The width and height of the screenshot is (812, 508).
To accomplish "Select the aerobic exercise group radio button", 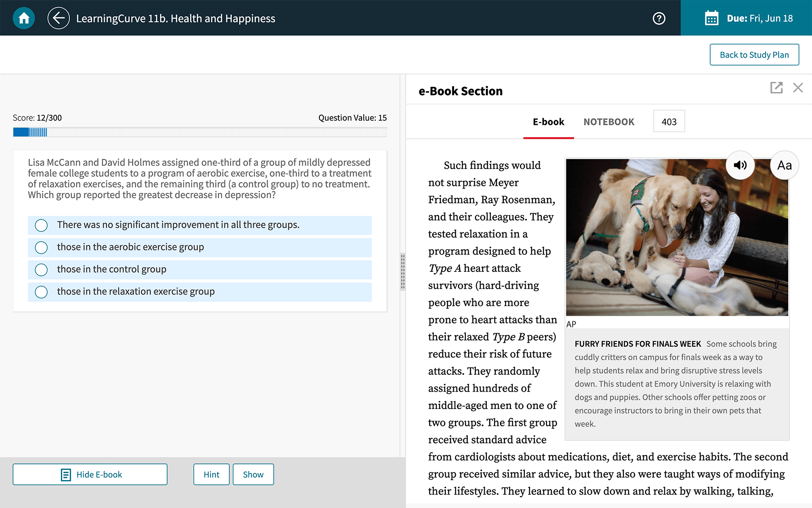I will point(40,246).
